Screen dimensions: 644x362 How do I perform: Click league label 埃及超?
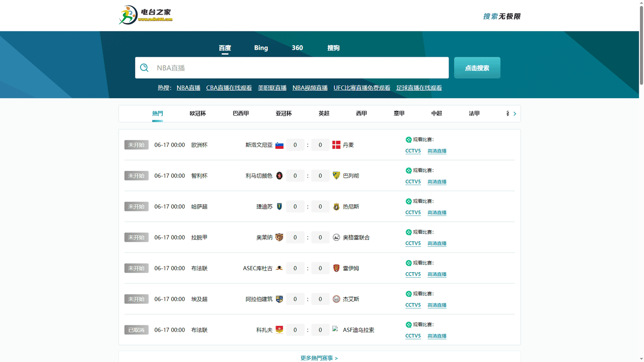pyautogui.click(x=199, y=299)
